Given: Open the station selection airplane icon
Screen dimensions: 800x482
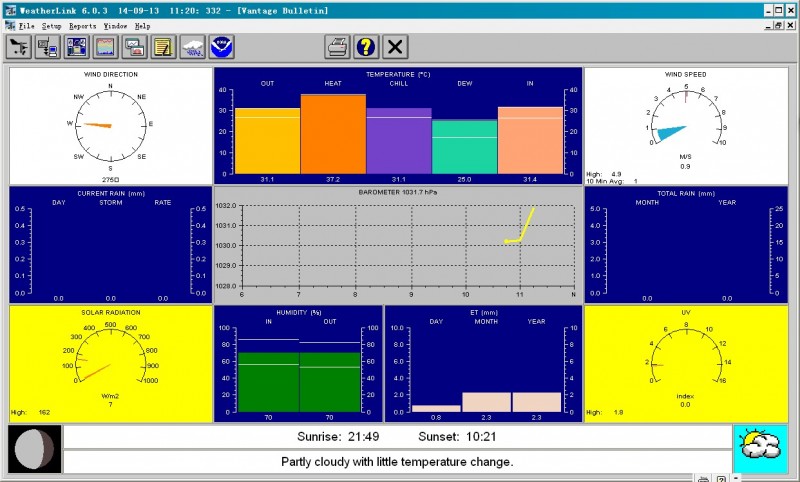Looking at the screenshot, I should pyautogui.click(x=18, y=47).
